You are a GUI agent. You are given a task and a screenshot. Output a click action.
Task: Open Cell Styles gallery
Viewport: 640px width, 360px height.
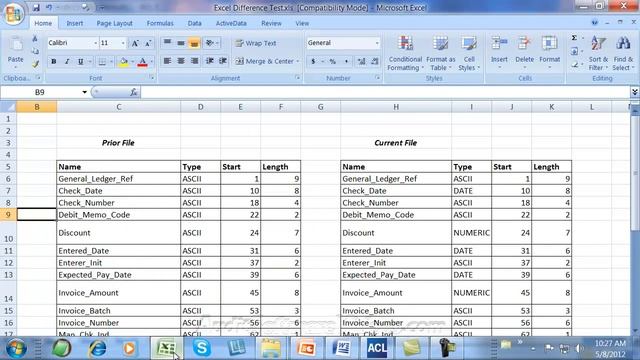click(x=469, y=53)
